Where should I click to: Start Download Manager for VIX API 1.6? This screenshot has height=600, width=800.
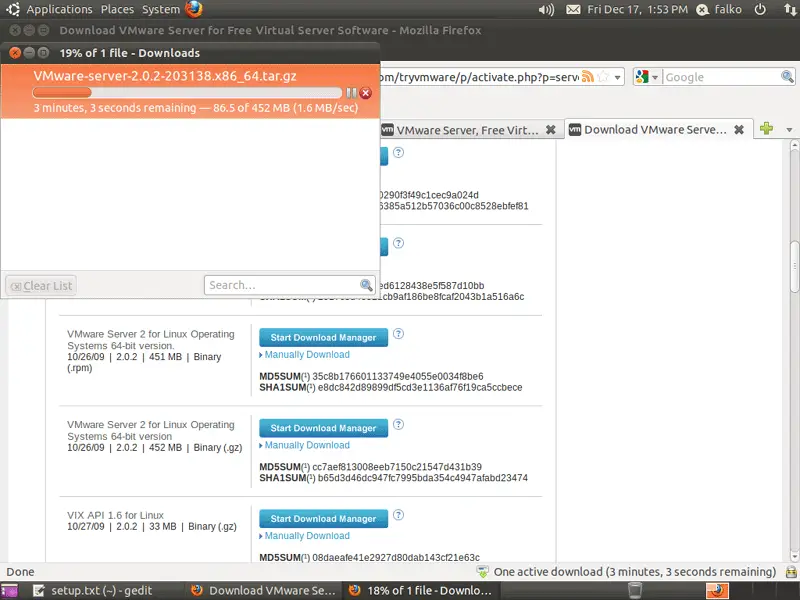coord(323,519)
